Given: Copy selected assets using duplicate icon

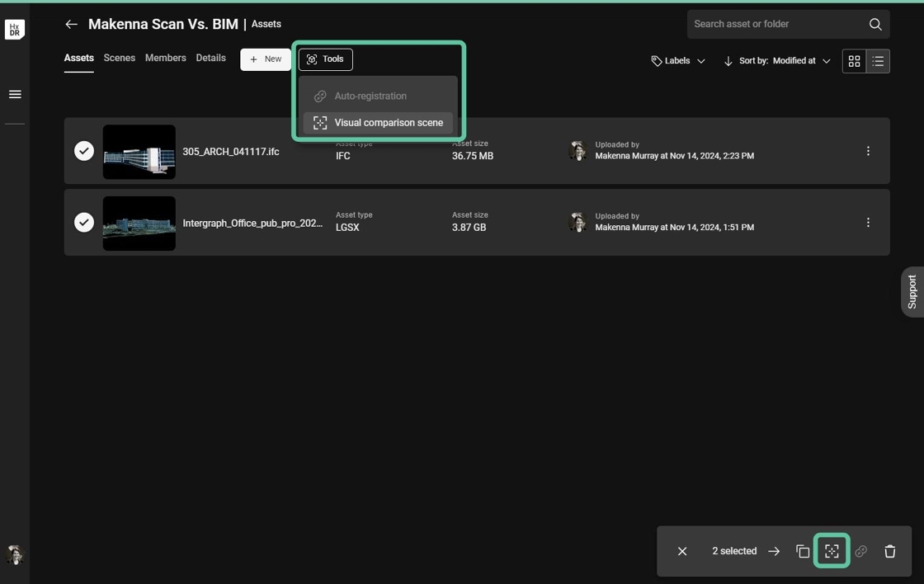Looking at the screenshot, I should 803,551.
